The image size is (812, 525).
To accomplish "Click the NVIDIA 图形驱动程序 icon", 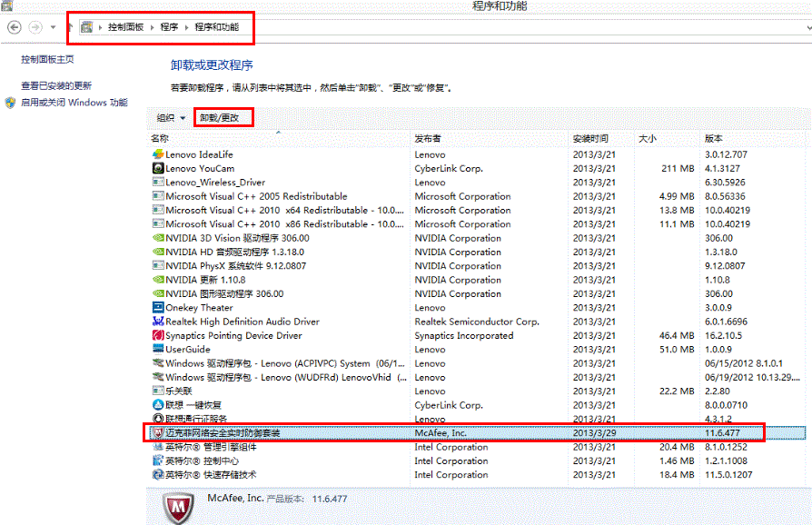I will 158,293.
